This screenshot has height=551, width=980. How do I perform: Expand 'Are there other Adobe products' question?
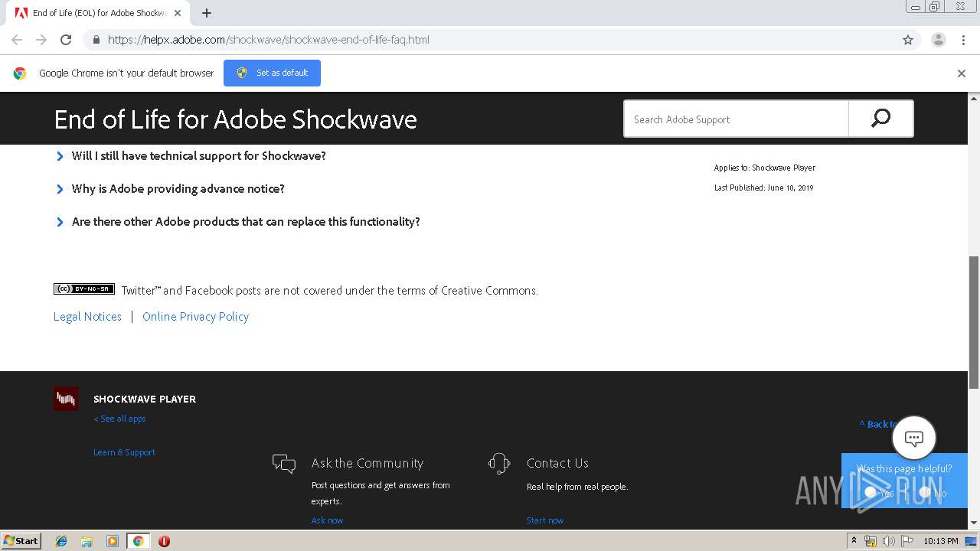click(238, 221)
